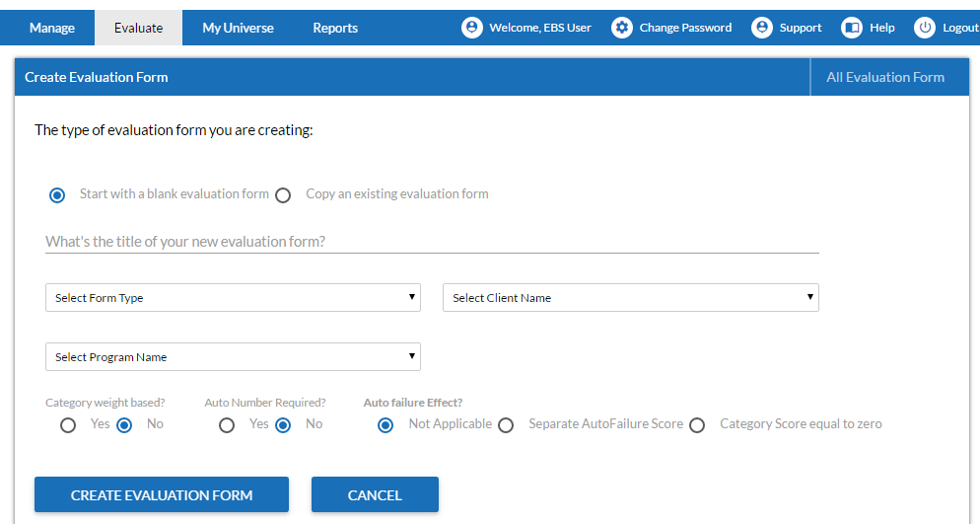Click the evaluation form title field
The width and height of the screenshot is (980, 524).
[x=432, y=242]
